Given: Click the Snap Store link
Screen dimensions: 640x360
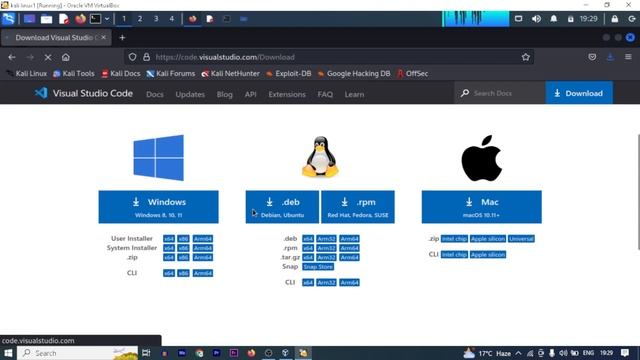Looking at the screenshot, I should (318, 267).
